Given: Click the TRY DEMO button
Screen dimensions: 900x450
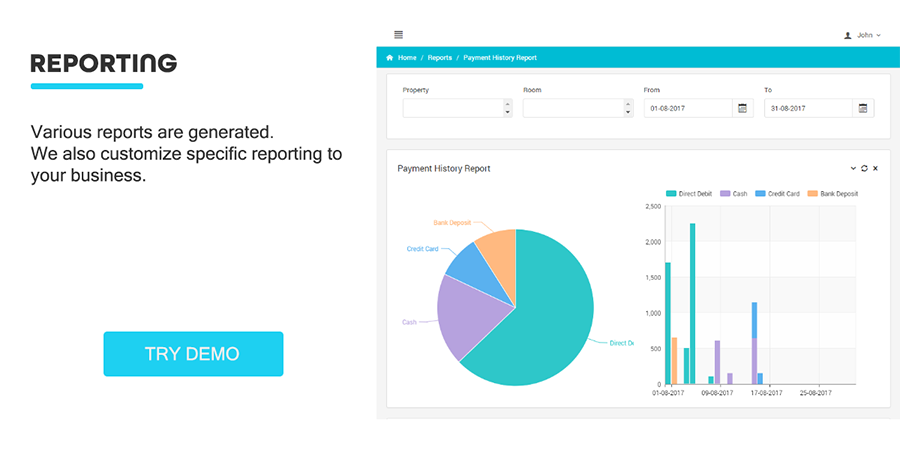Looking at the screenshot, I should click(x=193, y=354).
